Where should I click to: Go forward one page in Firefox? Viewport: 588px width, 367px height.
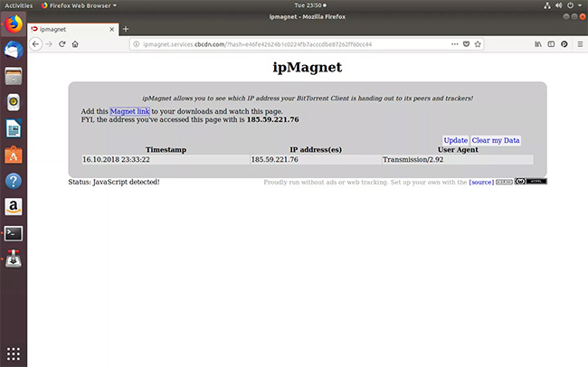(x=49, y=44)
